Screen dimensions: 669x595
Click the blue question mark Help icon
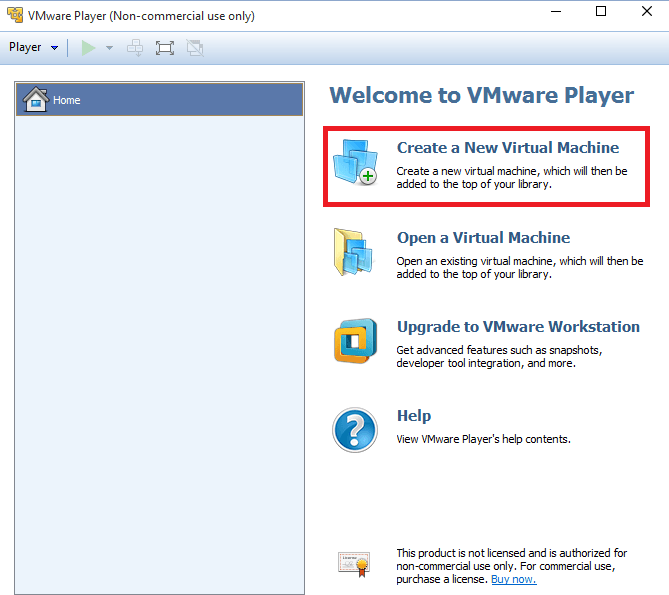[x=355, y=430]
